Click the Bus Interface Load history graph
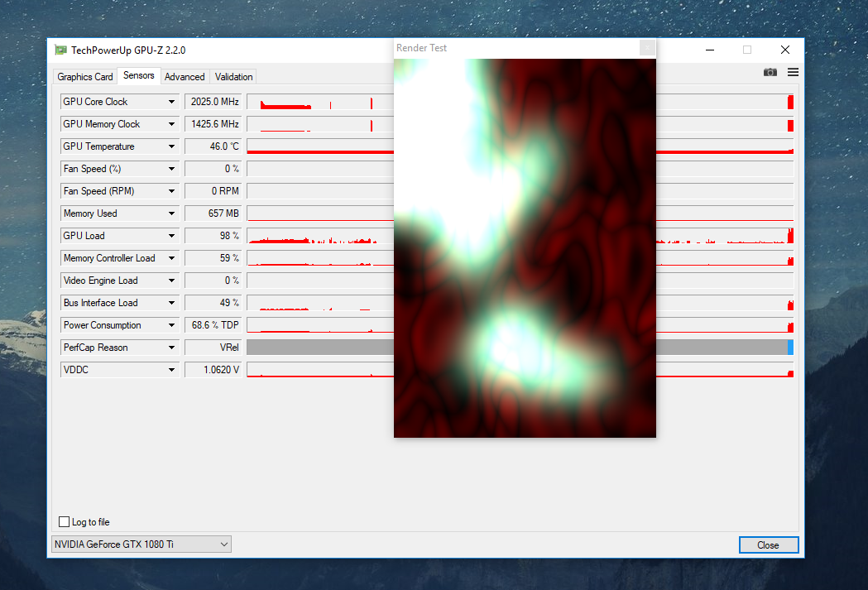This screenshot has height=590, width=868. (320, 303)
